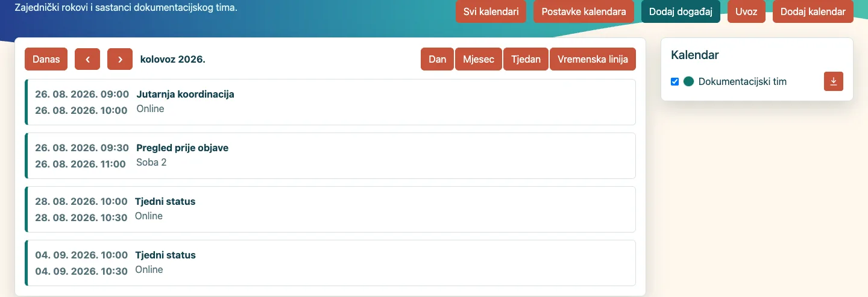Screen dimensions: 868x297
Task: Go to previous period with left chevron
Action: [x=87, y=59]
